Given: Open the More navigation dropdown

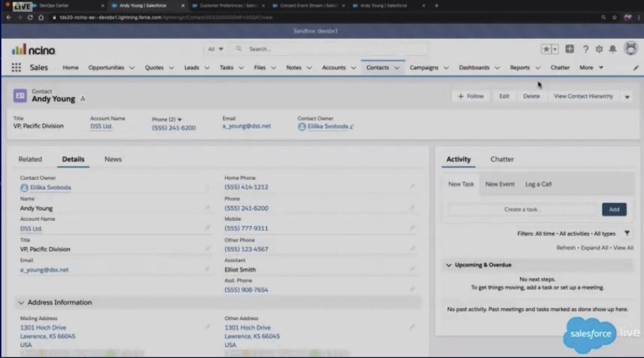Looking at the screenshot, I should [591, 68].
